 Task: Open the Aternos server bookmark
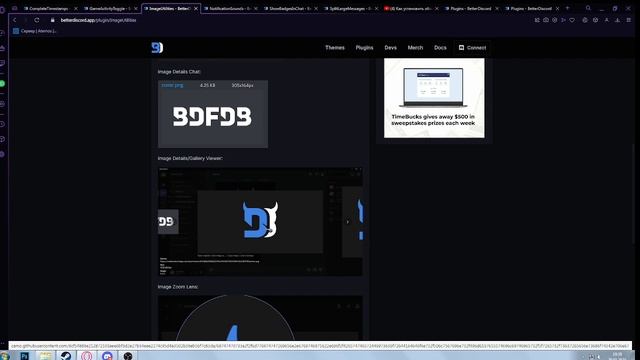click(x=35, y=31)
